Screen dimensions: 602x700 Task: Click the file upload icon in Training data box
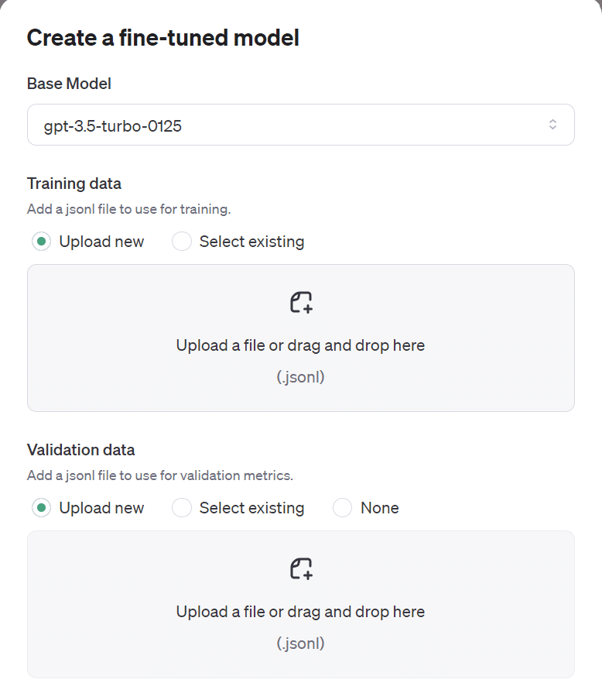[x=301, y=302]
